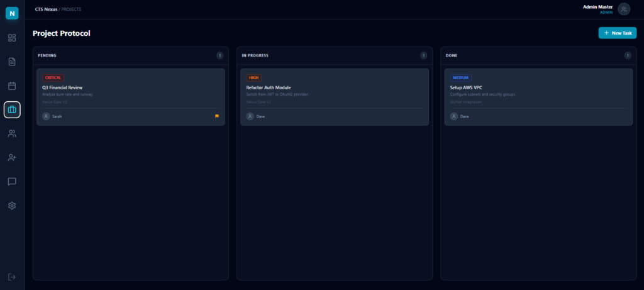The height and width of the screenshot is (290, 644).
Task: Click the New Task button
Action: [x=617, y=33]
